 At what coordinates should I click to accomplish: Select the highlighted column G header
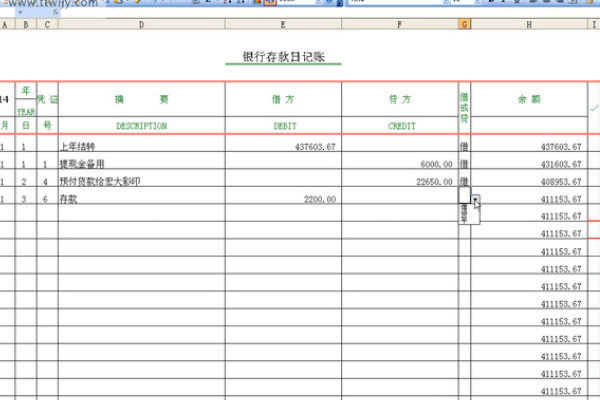464,23
